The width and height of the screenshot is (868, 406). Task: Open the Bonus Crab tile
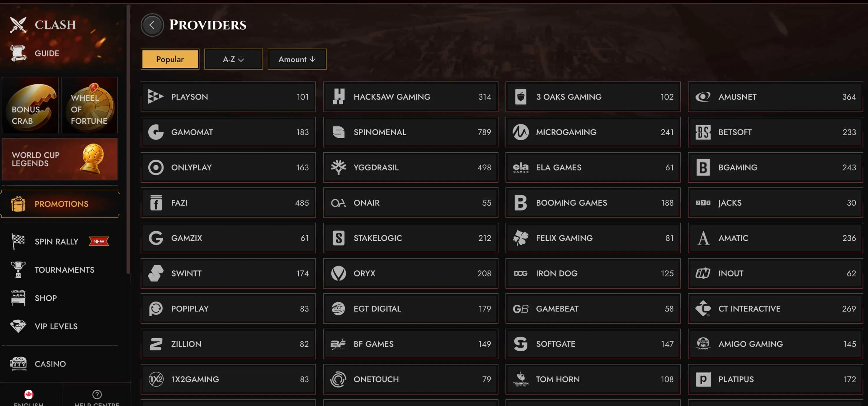tap(30, 105)
